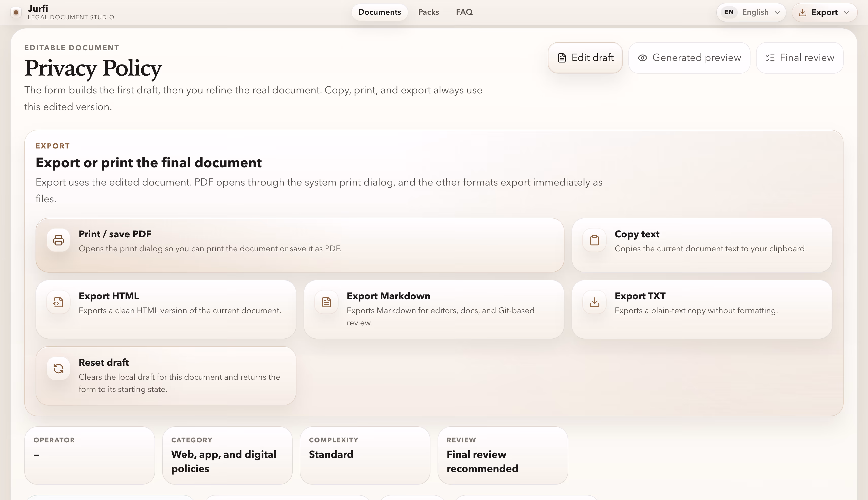Click the checklist icon in Final review

770,58
